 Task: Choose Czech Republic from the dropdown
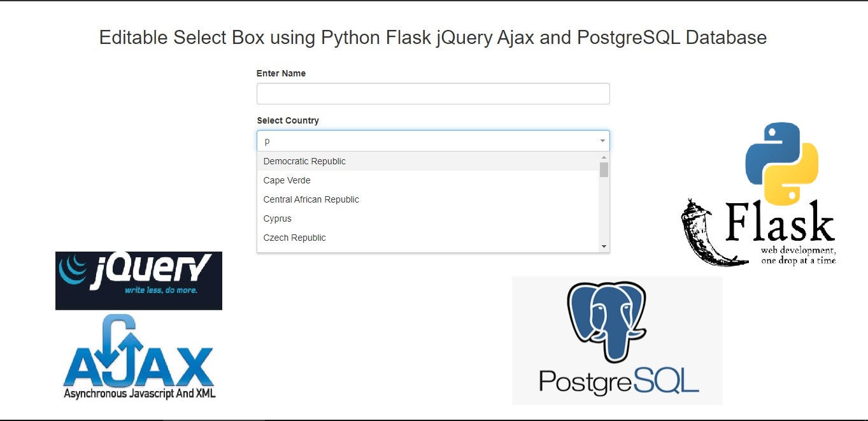[x=294, y=238]
